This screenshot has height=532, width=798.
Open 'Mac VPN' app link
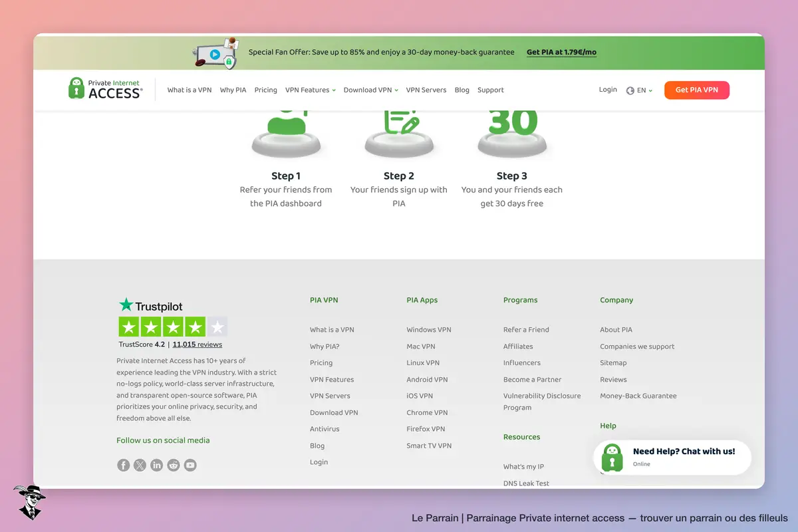pyautogui.click(x=421, y=346)
